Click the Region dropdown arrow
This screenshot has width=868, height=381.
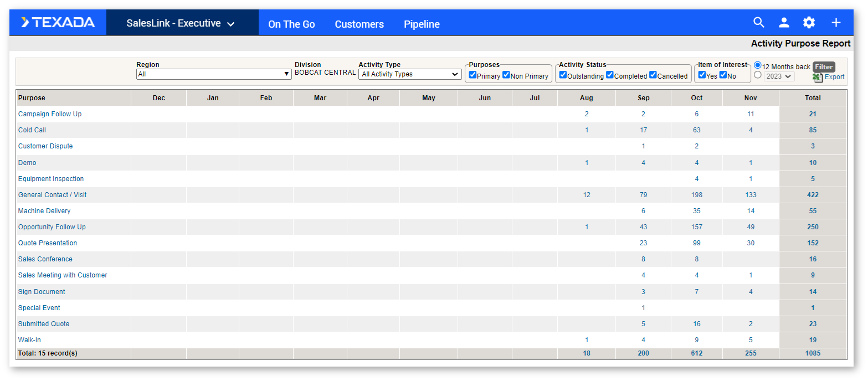(x=286, y=74)
